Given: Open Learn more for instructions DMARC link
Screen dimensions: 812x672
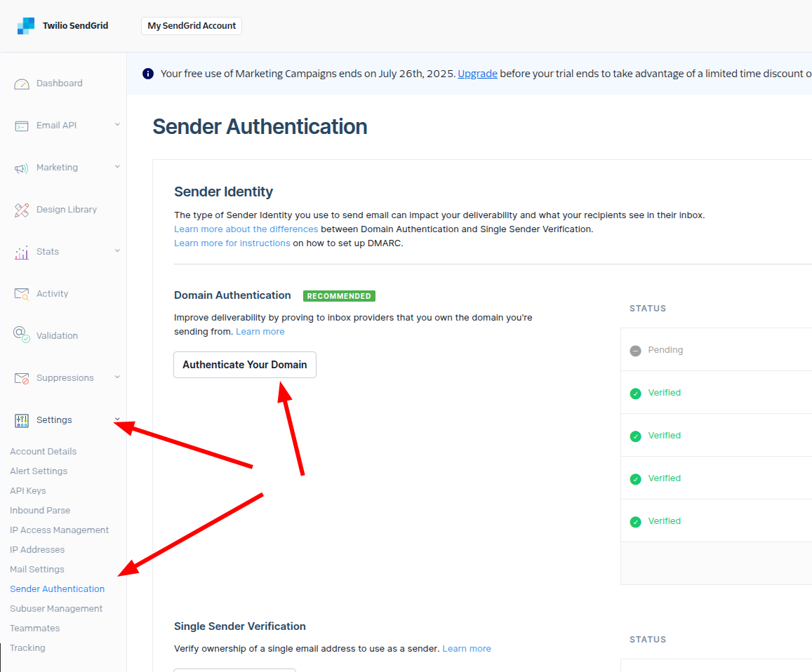Looking at the screenshot, I should 232,243.
